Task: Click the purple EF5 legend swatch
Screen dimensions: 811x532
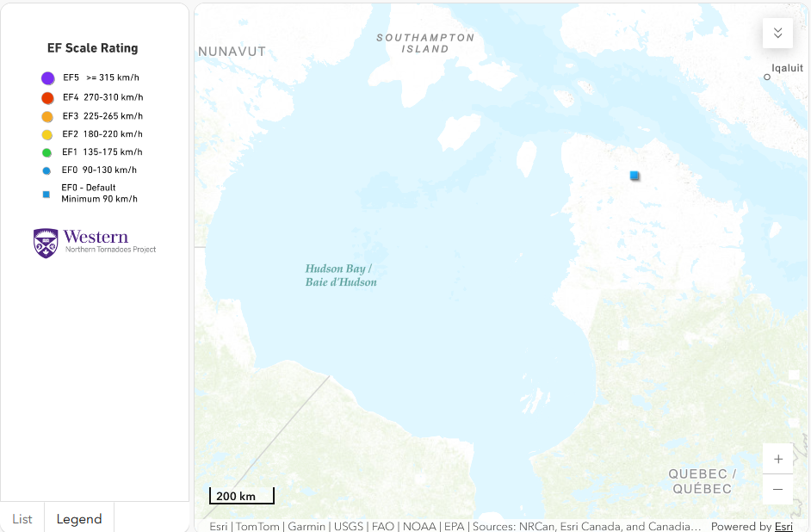Action: click(x=48, y=78)
